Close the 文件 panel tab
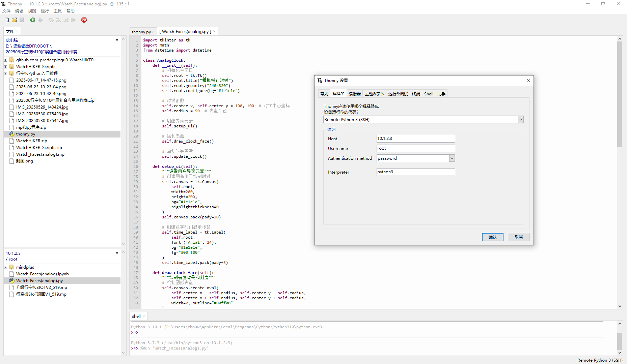627x364 pixels. click(17, 32)
